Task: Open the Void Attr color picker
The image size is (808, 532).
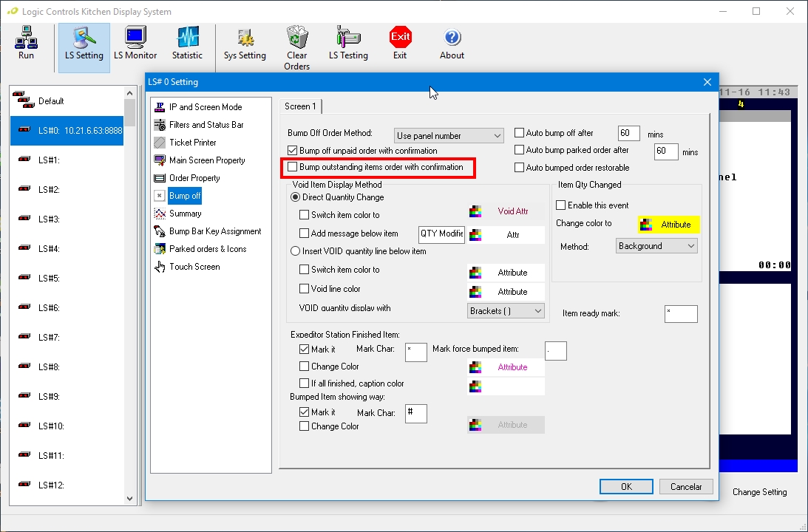Action: [x=506, y=211]
